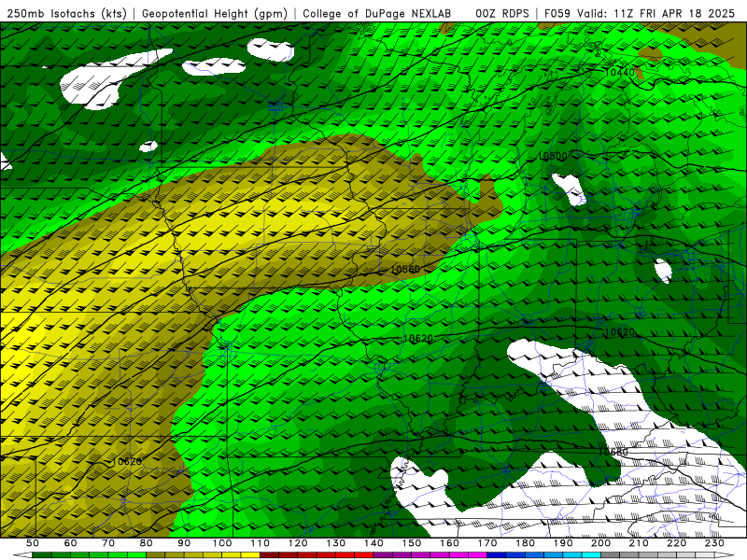Screen dimensions: 747x560
Task: Click the 80 kts legend number
Action: [x=147, y=543]
